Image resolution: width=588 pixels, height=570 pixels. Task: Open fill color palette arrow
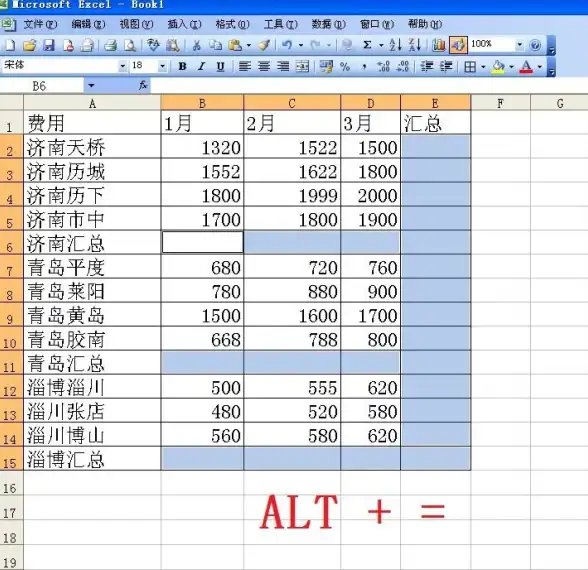click(x=511, y=67)
